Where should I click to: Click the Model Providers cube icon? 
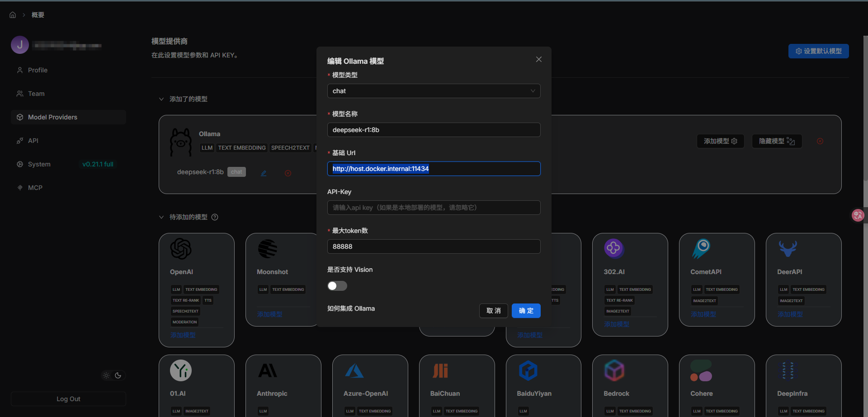click(x=20, y=117)
